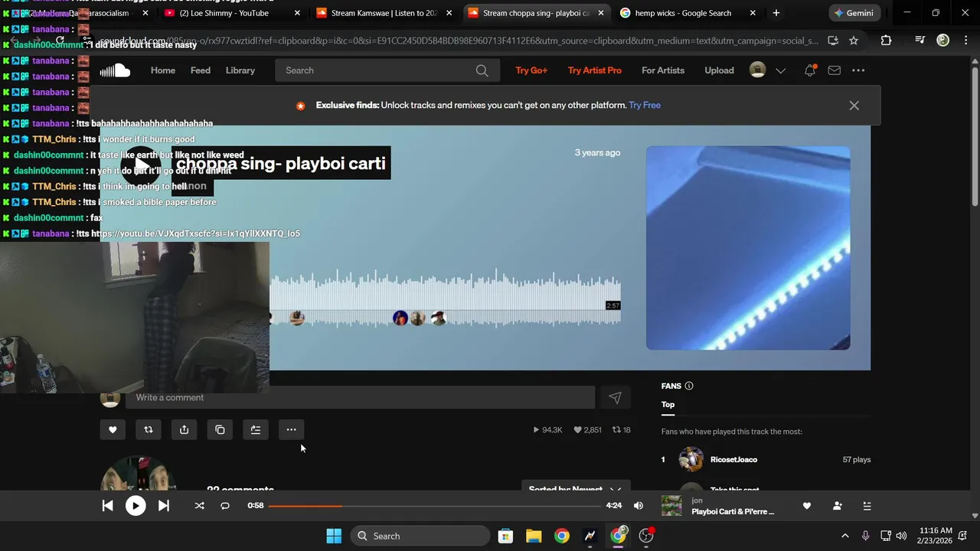
Task: Click the copy link icon
Action: (x=220, y=429)
